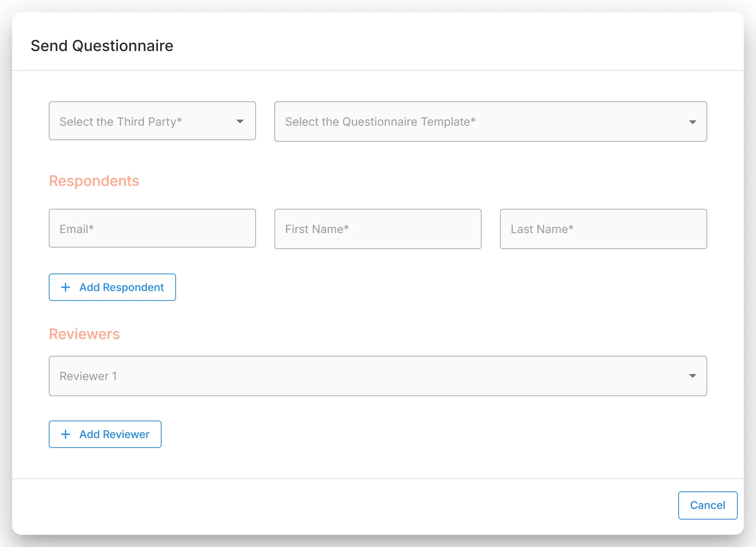Expand the Reviewer 1 dropdown
The image size is (756, 547).
click(x=378, y=376)
